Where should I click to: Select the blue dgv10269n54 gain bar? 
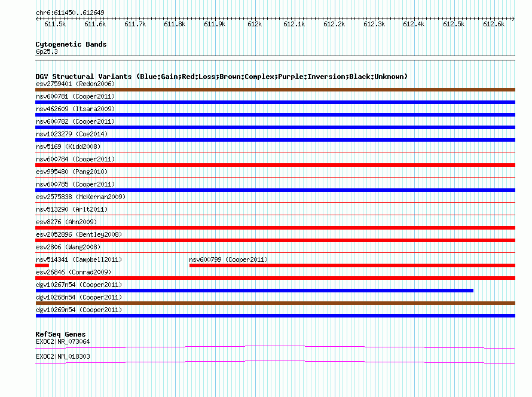[x=275, y=316]
